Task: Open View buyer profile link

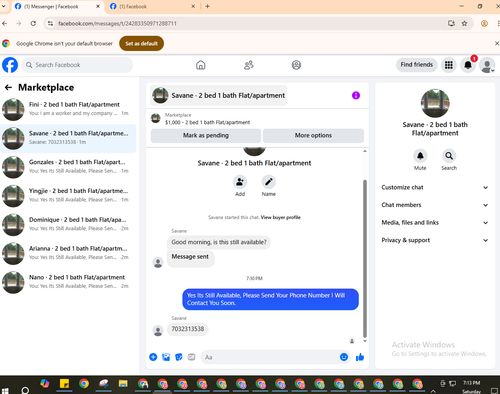Action: pos(280,217)
